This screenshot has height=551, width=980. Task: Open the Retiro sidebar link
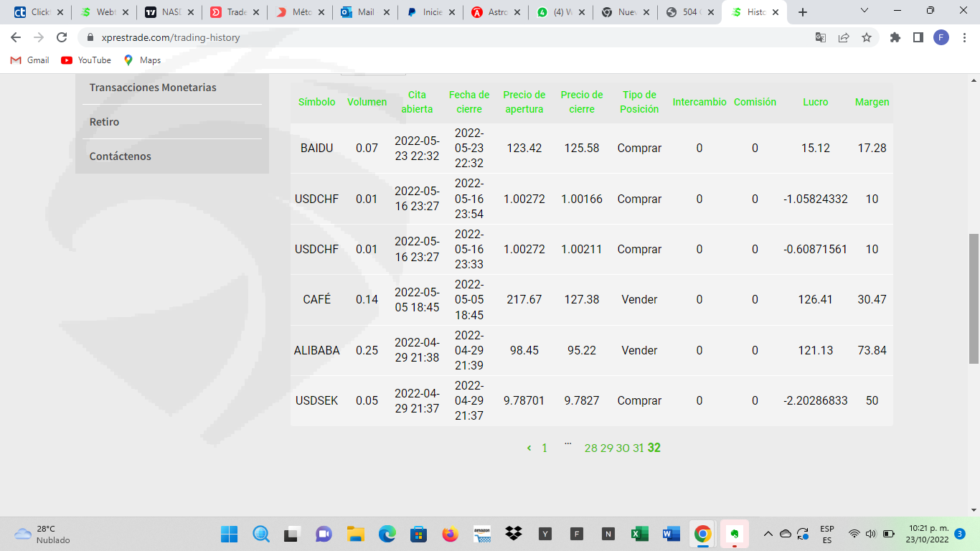coord(104,122)
